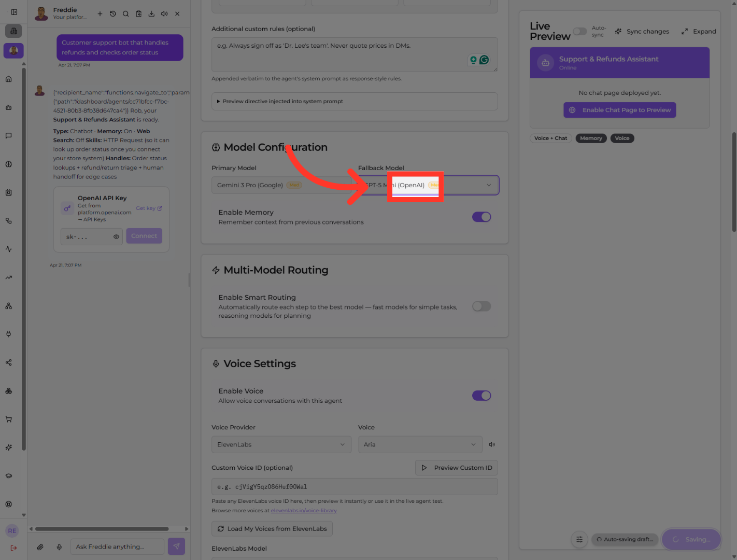This screenshot has height=560, width=737.
Task: Open the sliders settings icon near Auto-saving
Action: click(x=579, y=539)
